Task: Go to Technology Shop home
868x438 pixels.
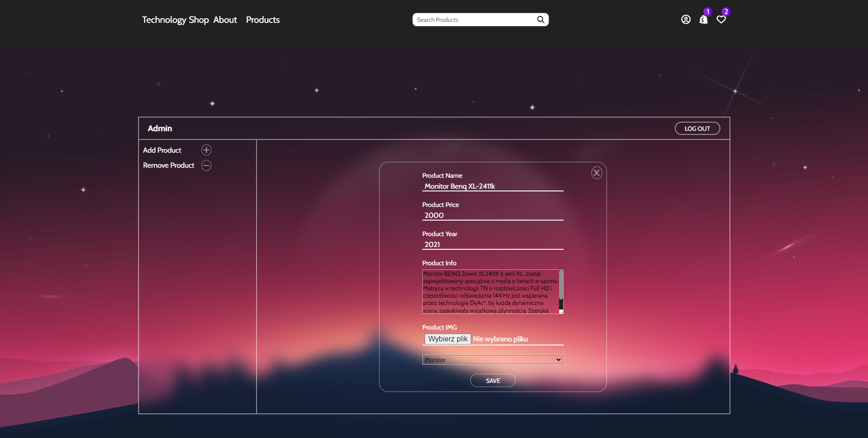Action: (x=175, y=20)
